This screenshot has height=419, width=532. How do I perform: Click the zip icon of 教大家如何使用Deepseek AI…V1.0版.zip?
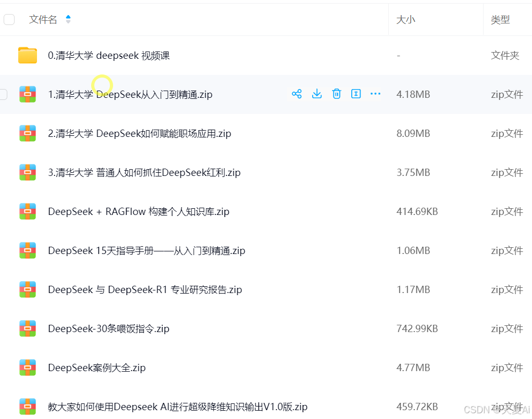[28, 406]
